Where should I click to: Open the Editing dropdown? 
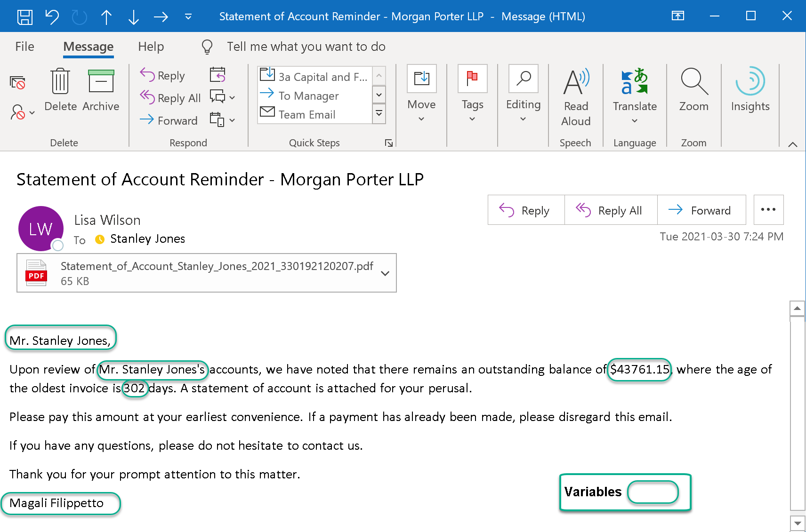click(523, 94)
